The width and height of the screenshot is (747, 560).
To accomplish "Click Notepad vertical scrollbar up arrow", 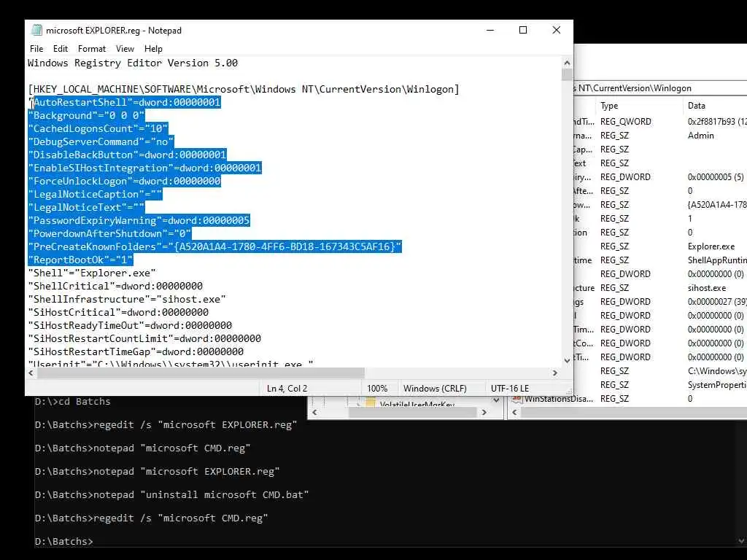I will click(567, 63).
